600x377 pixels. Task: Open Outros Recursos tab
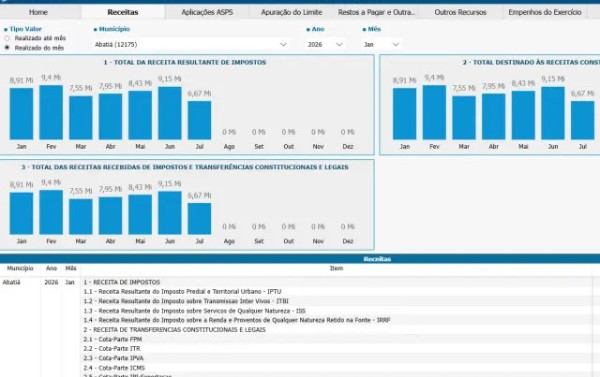pyautogui.click(x=460, y=12)
